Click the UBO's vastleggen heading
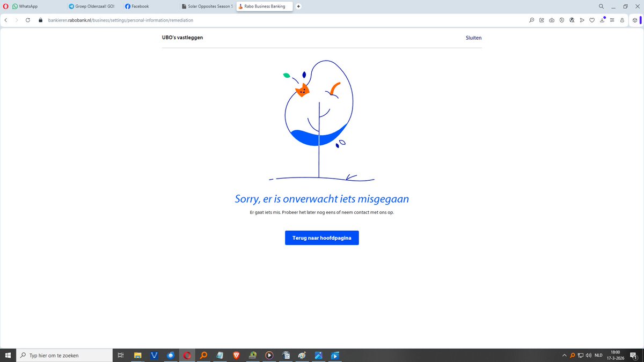 (182, 38)
